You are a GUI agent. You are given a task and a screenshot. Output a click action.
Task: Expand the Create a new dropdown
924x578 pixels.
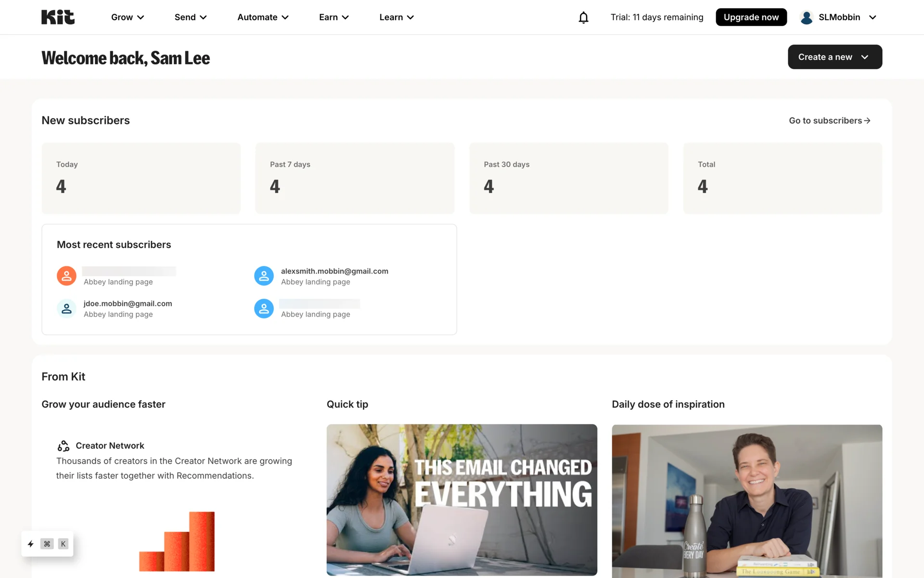[834, 57]
